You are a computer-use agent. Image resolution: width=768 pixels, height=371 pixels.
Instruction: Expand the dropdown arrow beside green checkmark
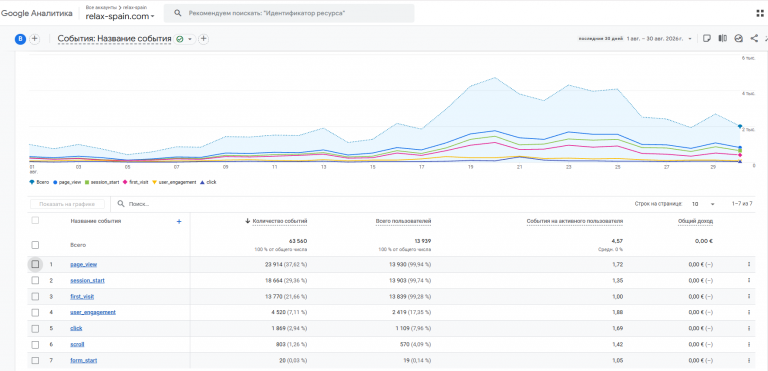190,39
